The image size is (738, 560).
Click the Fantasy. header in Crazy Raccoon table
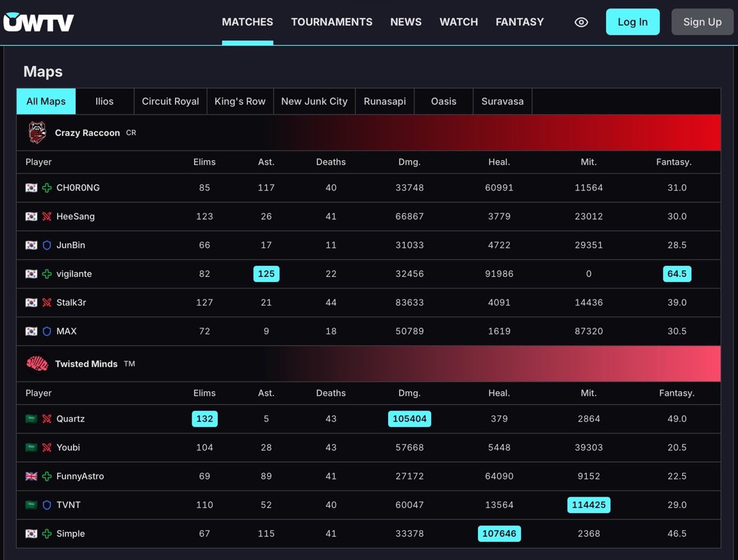673,162
